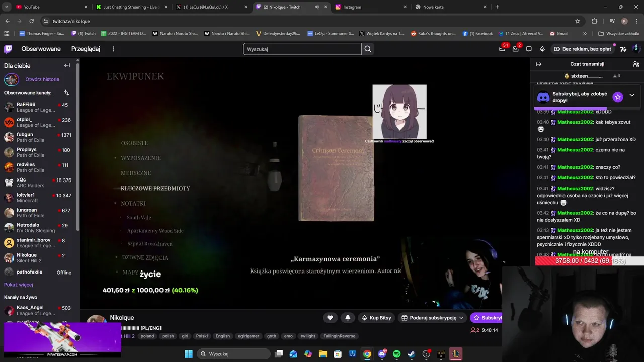Click the Twitch search input field
Screen dimensions: 644x362
tap(302, 49)
